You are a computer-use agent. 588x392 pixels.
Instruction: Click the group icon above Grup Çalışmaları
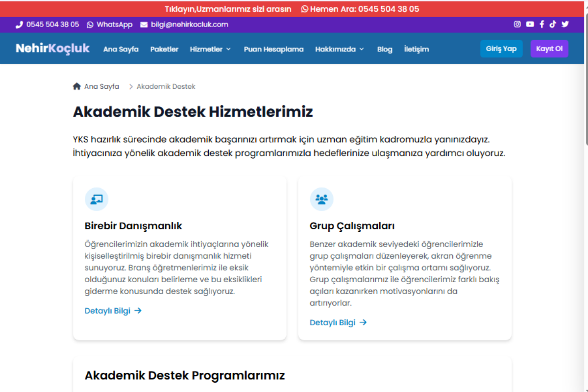click(321, 199)
